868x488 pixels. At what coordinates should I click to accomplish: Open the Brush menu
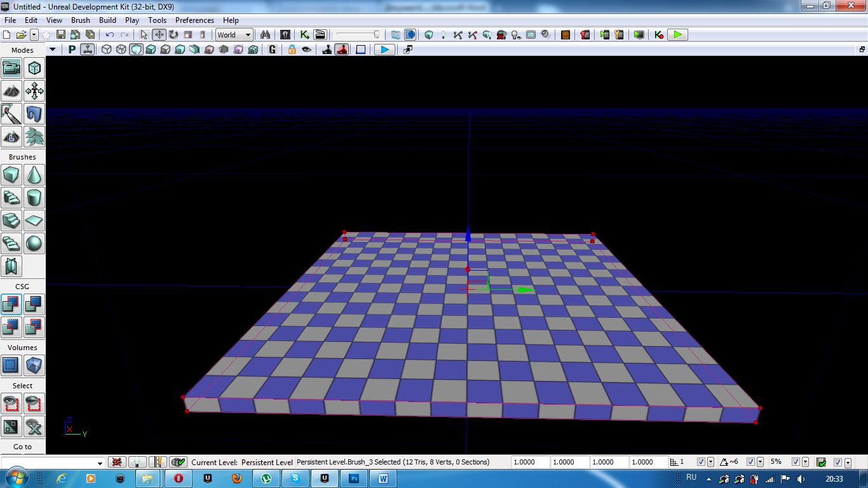(x=81, y=20)
